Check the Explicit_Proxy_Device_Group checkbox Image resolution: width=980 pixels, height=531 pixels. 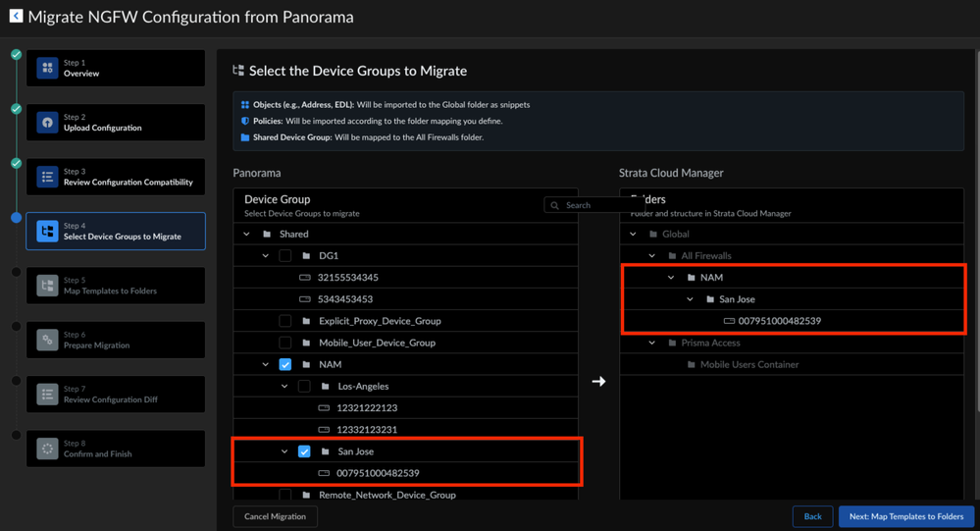(285, 321)
